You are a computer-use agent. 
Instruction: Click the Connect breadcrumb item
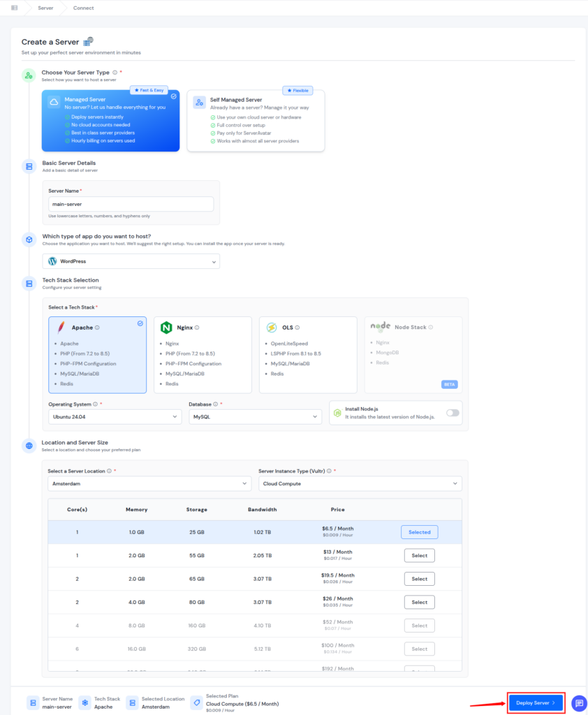click(83, 8)
